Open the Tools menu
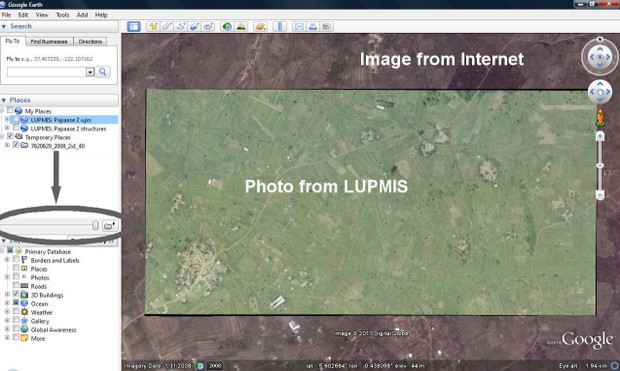The width and height of the screenshot is (620, 371). coord(62,15)
